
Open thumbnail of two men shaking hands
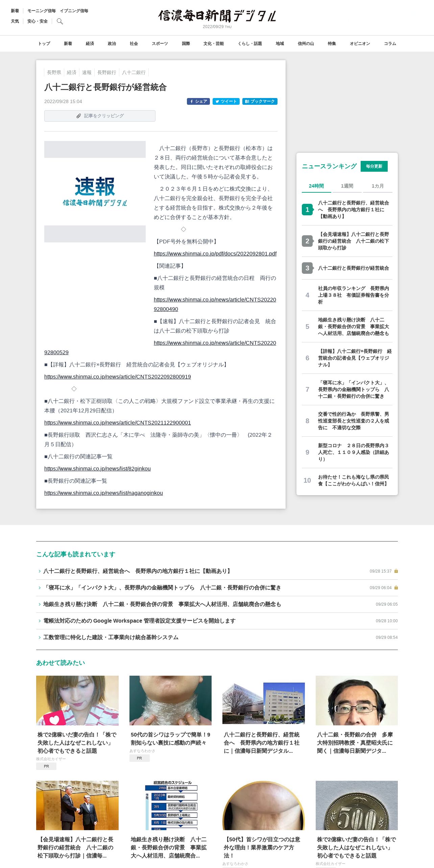tap(77, 805)
